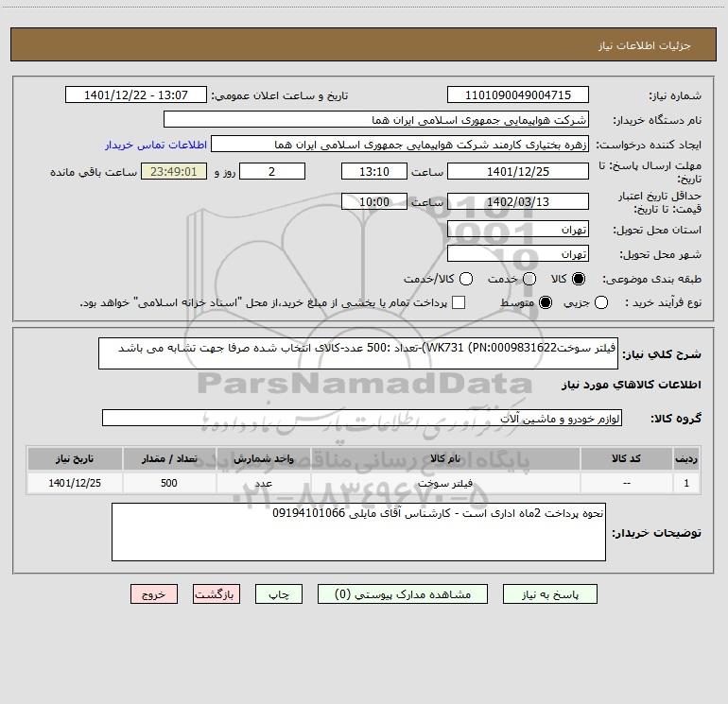The height and width of the screenshot is (704, 728).
Task: Select the کالا/خدمت radio button
Action: tap(466, 279)
